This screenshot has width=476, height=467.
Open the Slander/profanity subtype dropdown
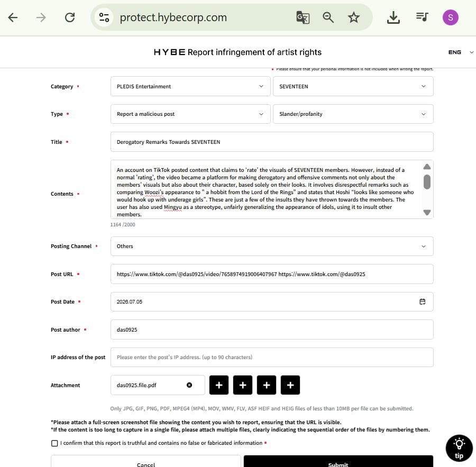[353, 114]
